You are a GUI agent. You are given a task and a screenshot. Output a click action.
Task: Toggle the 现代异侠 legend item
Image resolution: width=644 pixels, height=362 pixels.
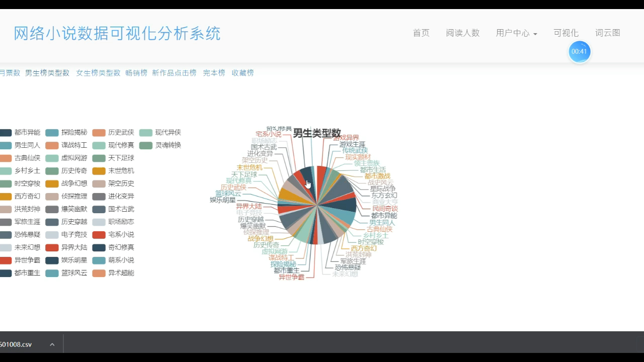[160, 133]
